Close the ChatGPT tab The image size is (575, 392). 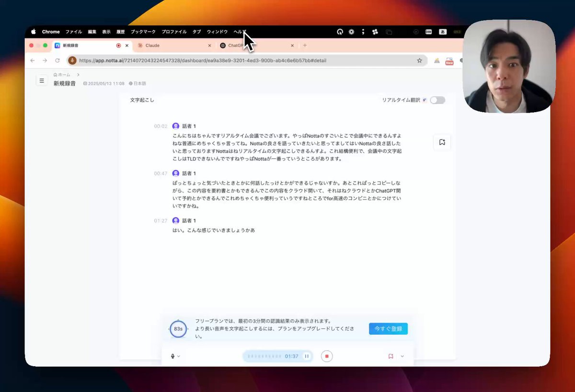pyautogui.click(x=292, y=46)
